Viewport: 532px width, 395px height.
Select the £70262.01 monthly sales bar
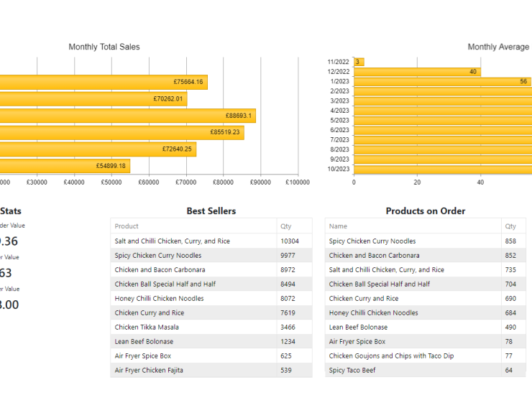(x=93, y=99)
